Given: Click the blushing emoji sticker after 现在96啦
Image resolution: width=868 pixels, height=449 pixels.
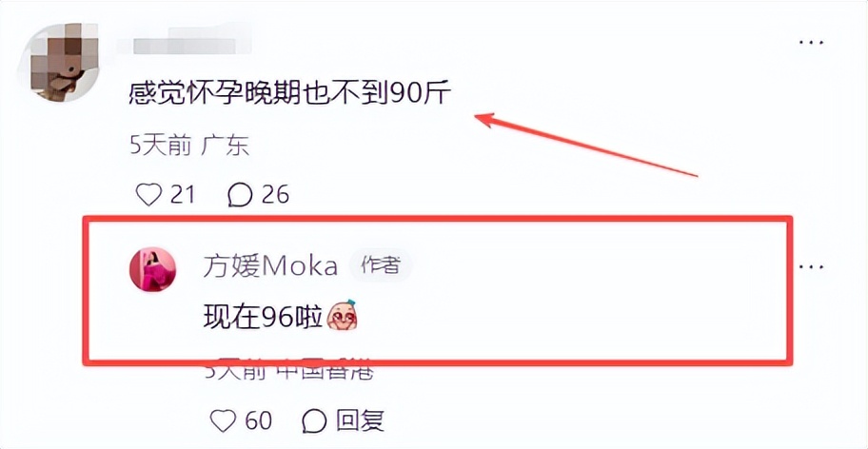Looking at the screenshot, I should tap(343, 316).
